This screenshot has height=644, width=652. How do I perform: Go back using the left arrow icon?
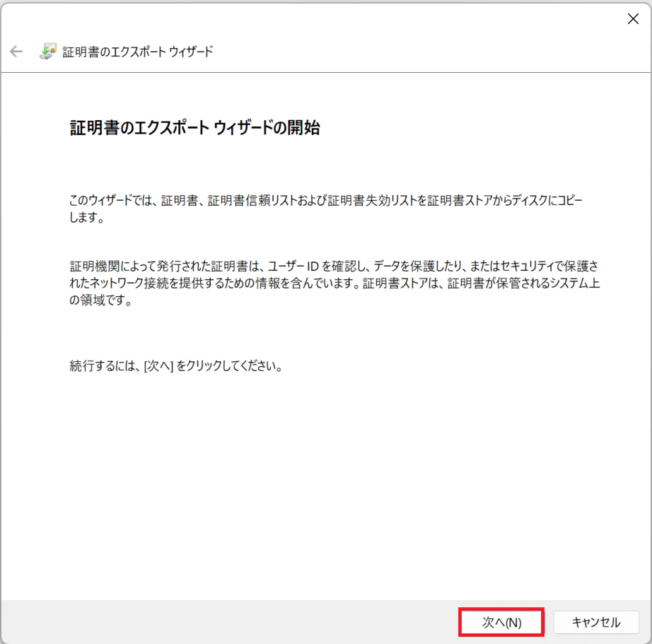16,52
